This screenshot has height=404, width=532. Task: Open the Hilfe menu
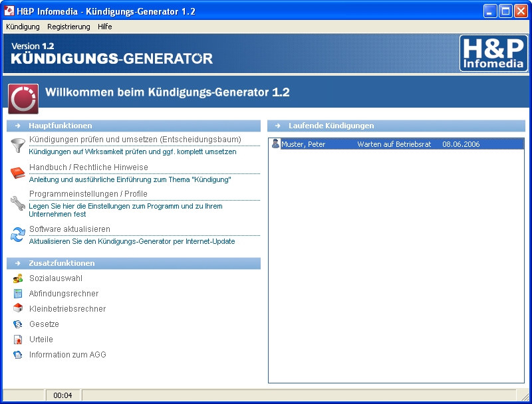pos(105,27)
